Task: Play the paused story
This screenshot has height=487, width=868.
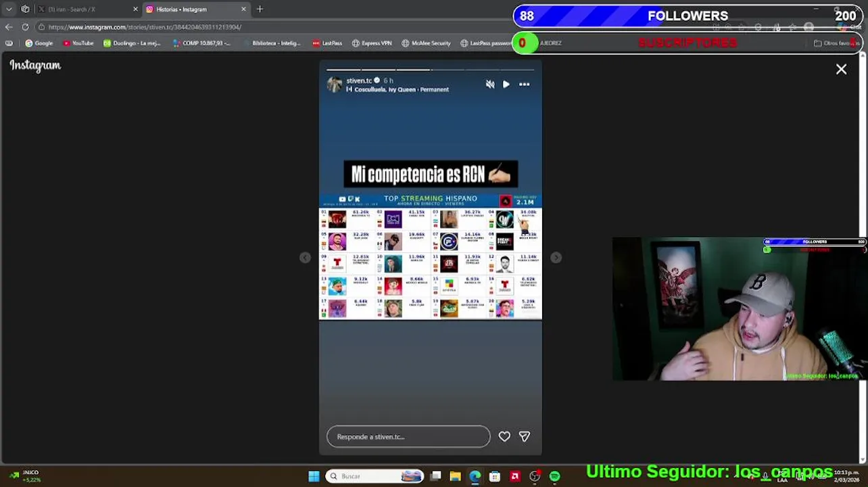Action: click(x=506, y=85)
